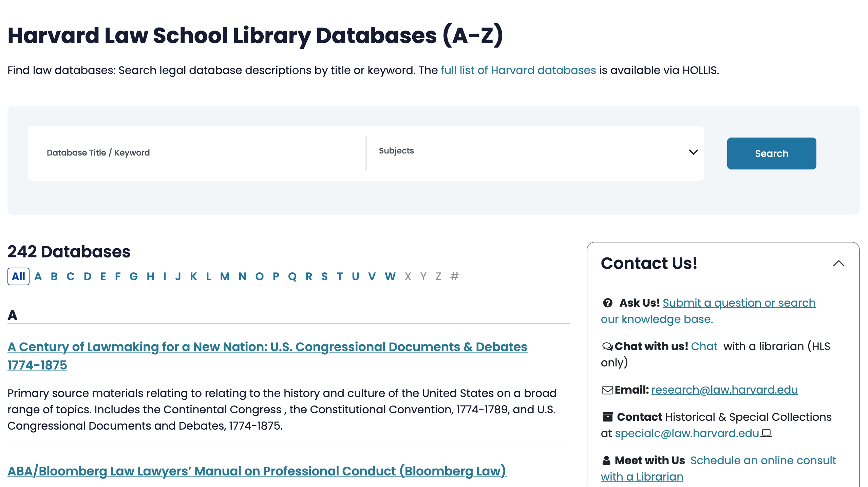
Task: Click the disabled letter Z filter
Action: tap(438, 276)
